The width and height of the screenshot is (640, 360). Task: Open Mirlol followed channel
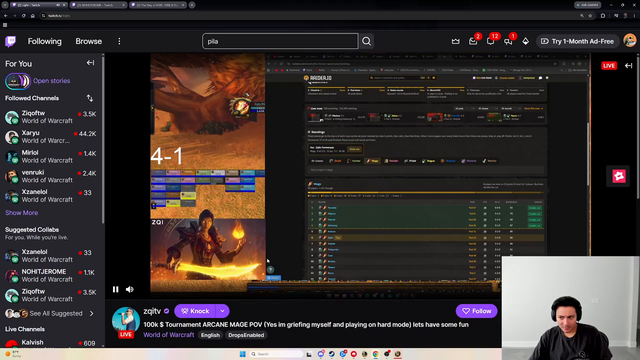[51, 156]
